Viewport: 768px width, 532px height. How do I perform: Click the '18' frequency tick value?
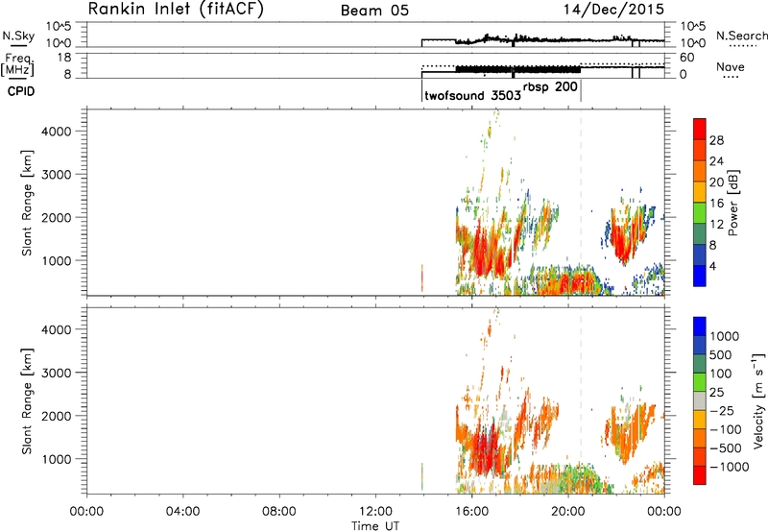pyautogui.click(x=64, y=58)
